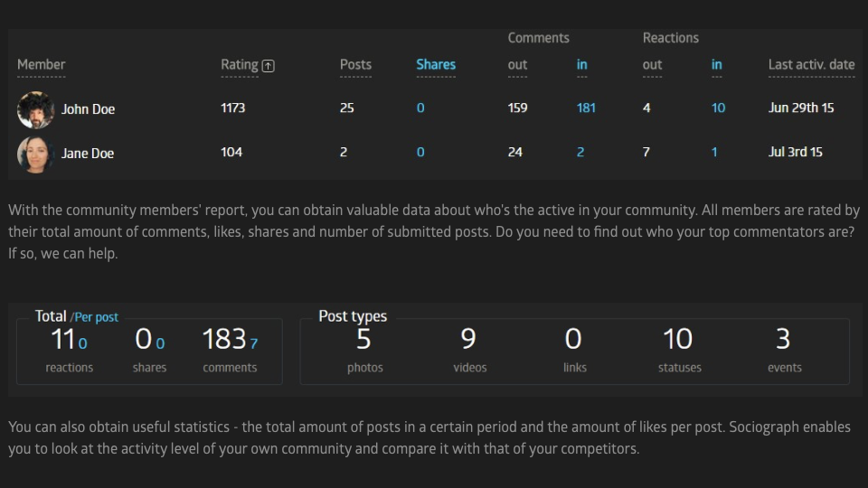Click the Comments column group header
868x488 pixels.
538,38
